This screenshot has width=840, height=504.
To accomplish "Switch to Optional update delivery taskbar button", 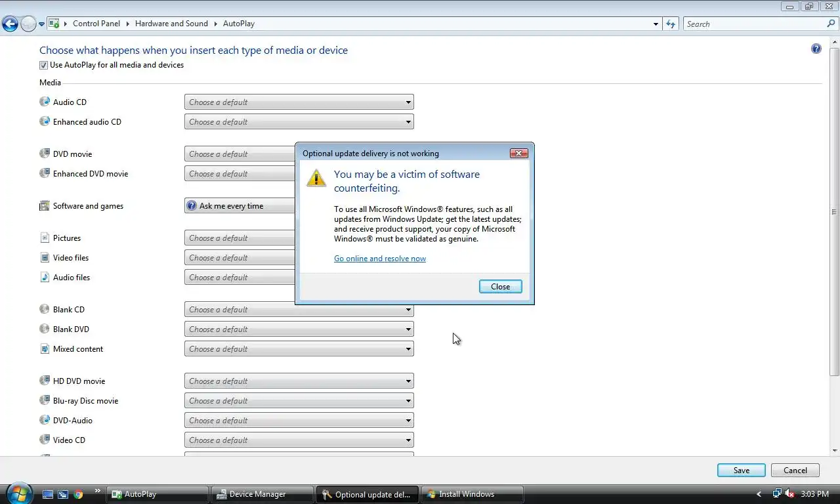I will pos(367,494).
